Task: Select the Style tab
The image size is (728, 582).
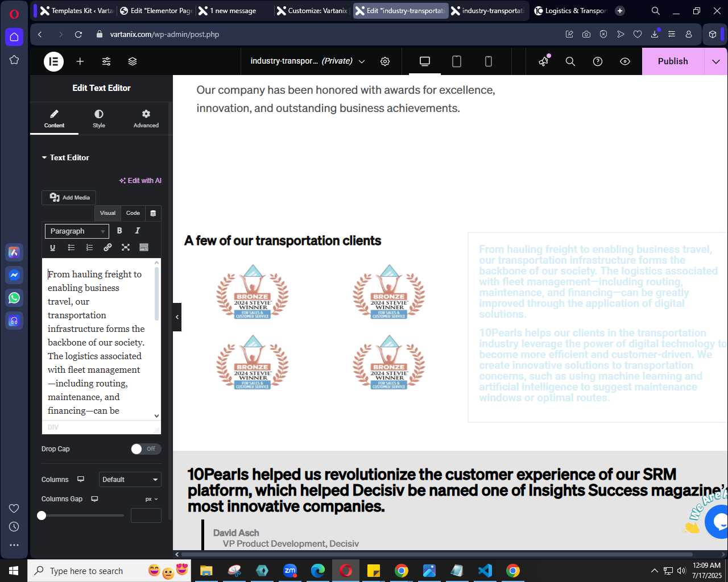Action: tap(99, 118)
